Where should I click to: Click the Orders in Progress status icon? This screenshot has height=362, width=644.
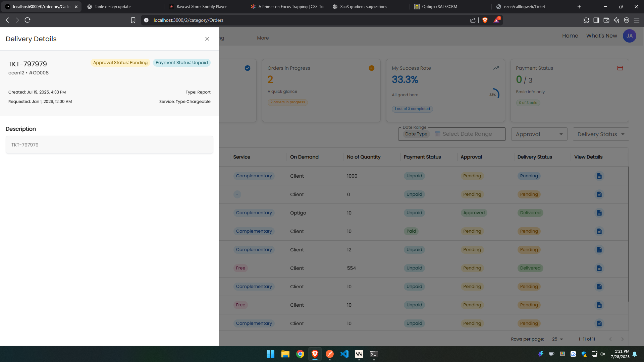371,68
